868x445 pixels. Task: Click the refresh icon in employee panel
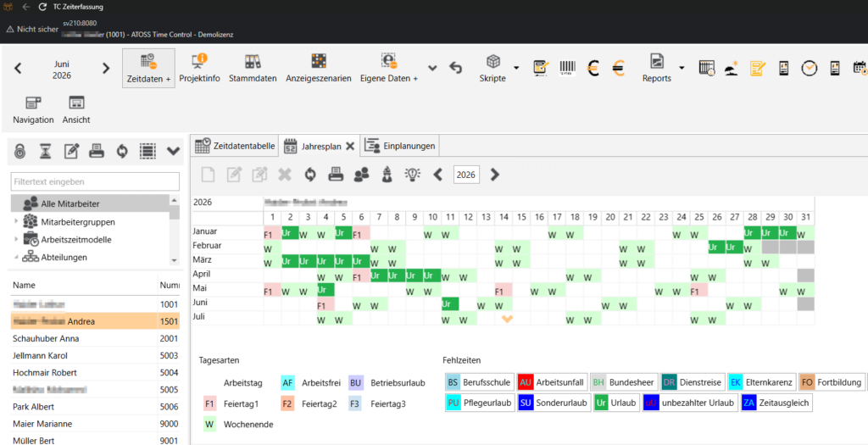point(122,151)
